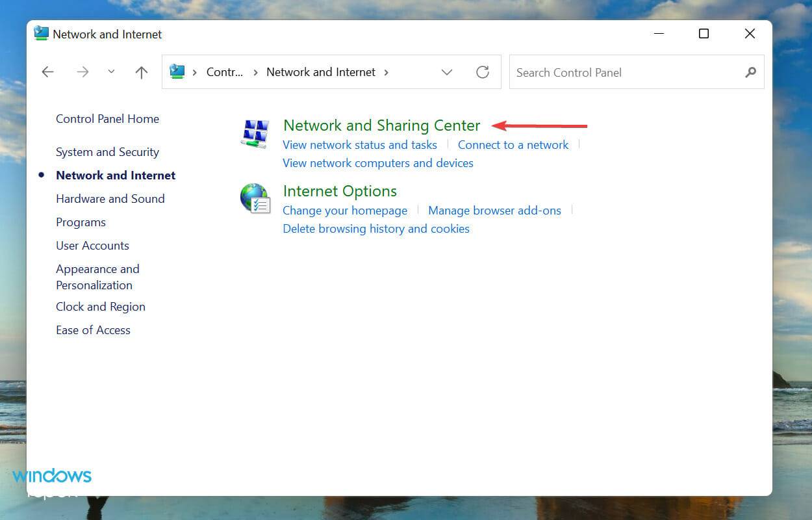This screenshot has height=520, width=812.
Task: Navigate back using the back arrow
Action: click(x=47, y=71)
